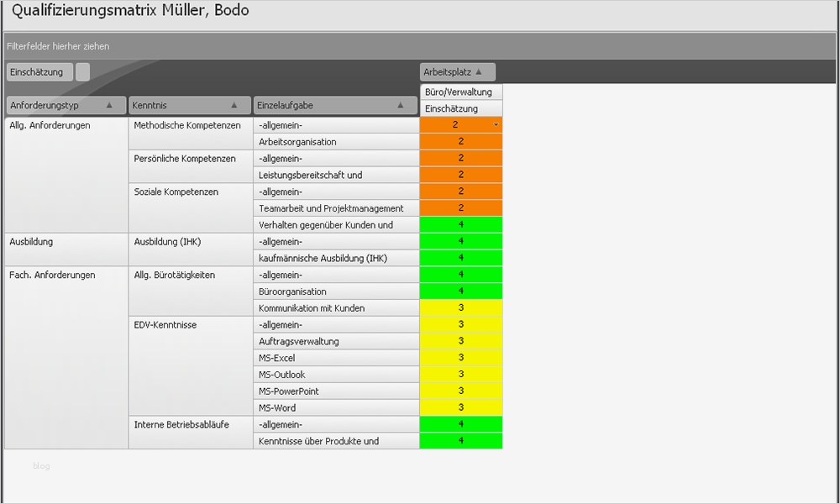Select EDV-Kenntnisse cell
Viewport: 840px width, 504px height.
pyautogui.click(x=191, y=365)
